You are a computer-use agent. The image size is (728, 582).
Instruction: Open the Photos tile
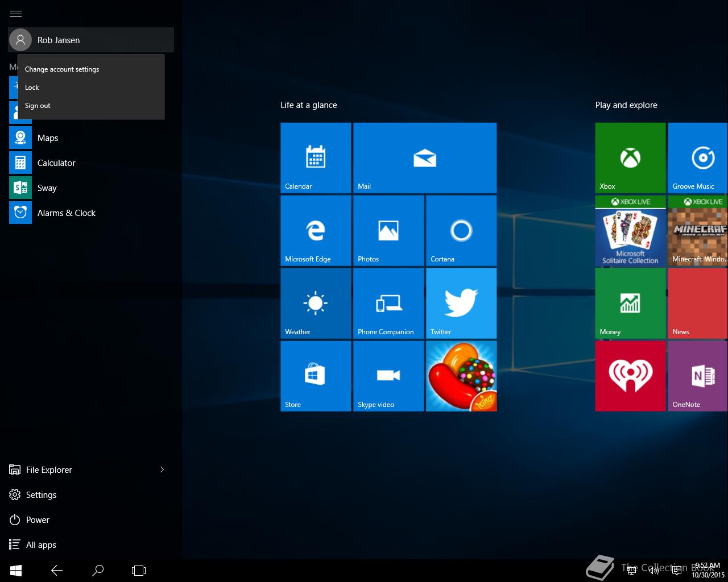pos(388,231)
